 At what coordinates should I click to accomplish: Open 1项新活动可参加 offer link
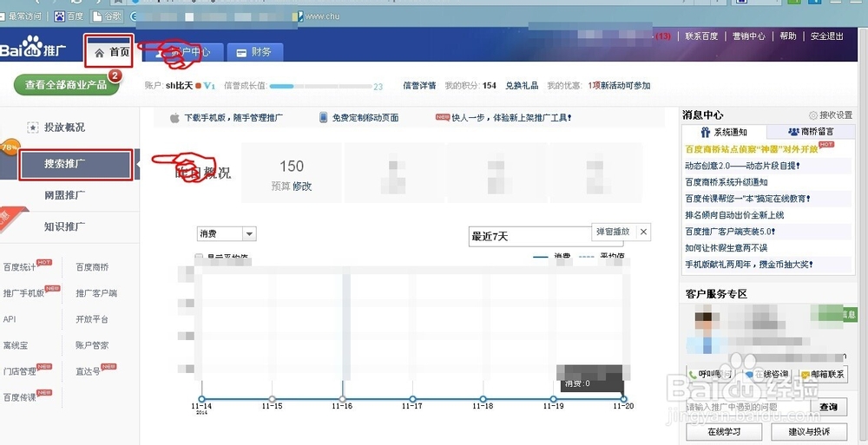coord(619,85)
